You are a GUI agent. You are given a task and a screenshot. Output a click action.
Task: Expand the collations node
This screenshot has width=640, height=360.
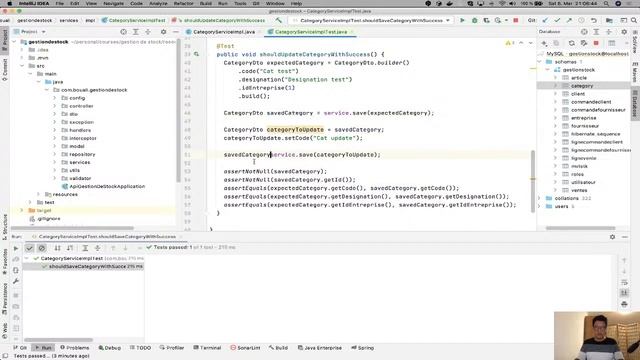(x=540, y=198)
